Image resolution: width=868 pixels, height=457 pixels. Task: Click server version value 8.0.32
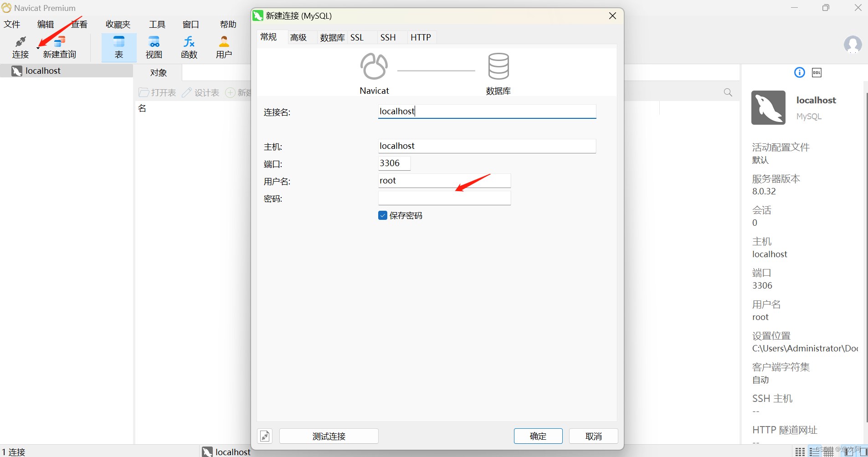764,191
